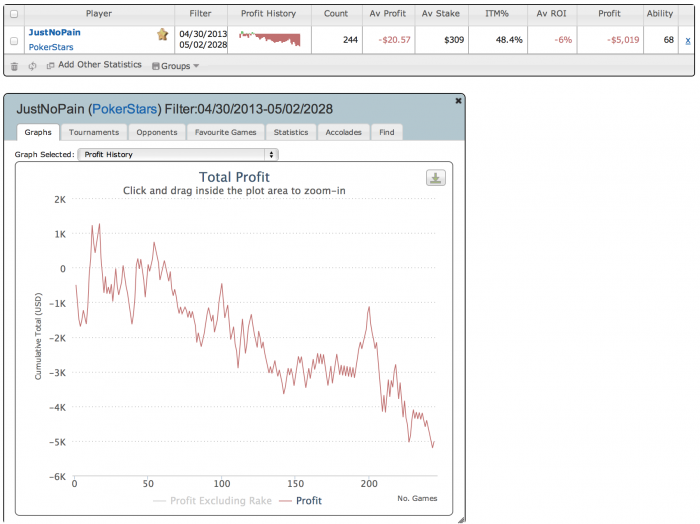Click the -$5,019 profit value

click(x=623, y=40)
